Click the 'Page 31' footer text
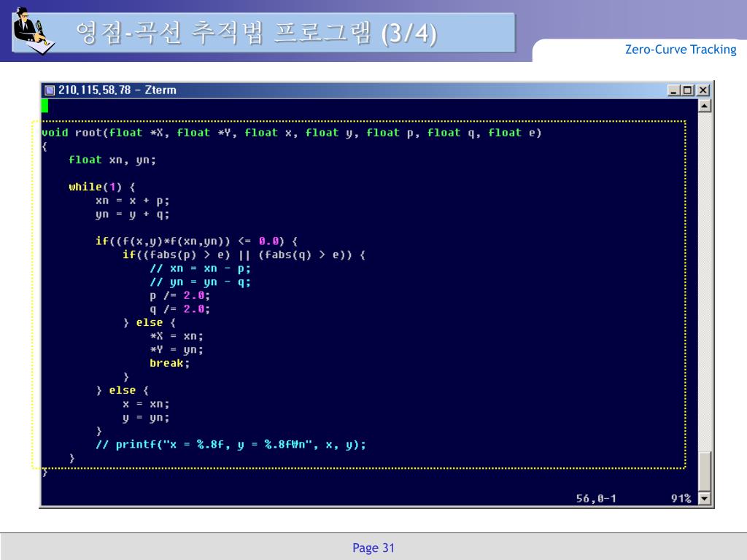Screen dimensions: 747x560 click(373, 548)
